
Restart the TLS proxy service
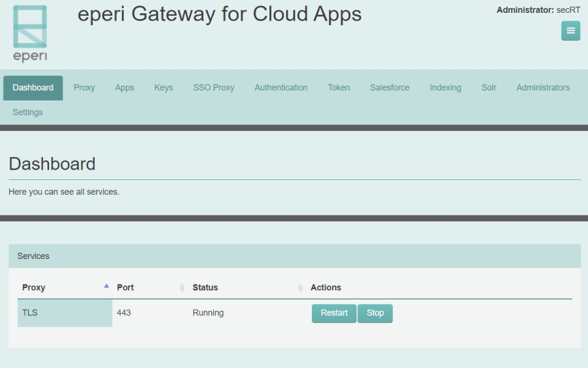pos(334,313)
